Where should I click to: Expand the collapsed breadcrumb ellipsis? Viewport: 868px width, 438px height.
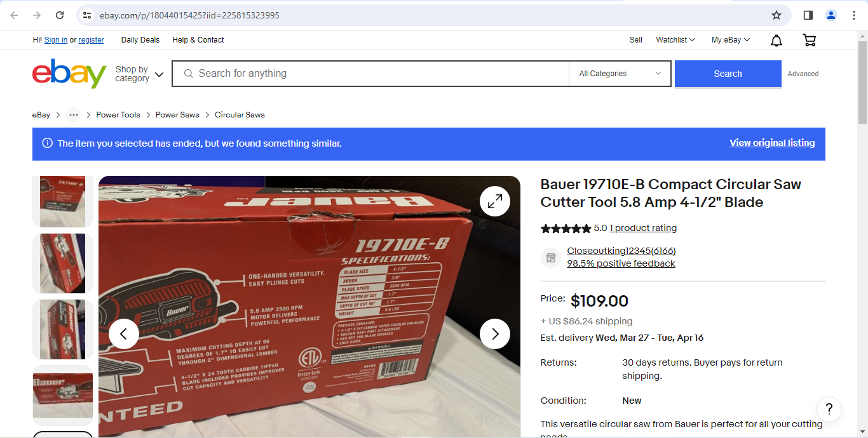pos(74,115)
